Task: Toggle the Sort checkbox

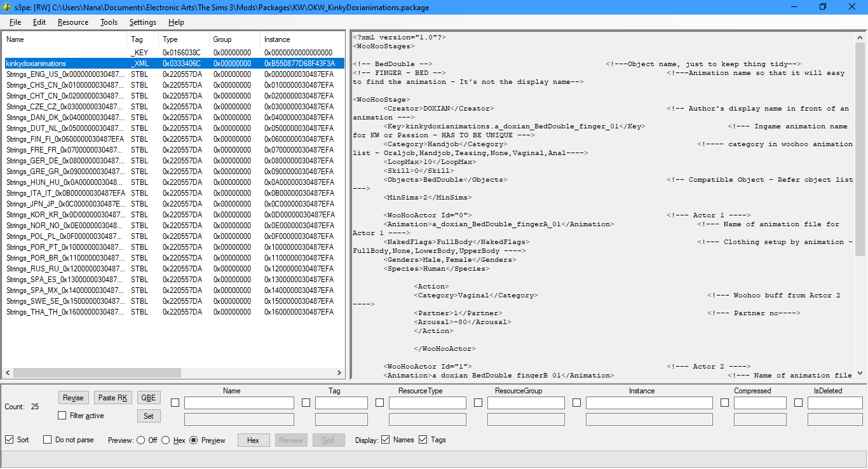Action: pos(9,440)
